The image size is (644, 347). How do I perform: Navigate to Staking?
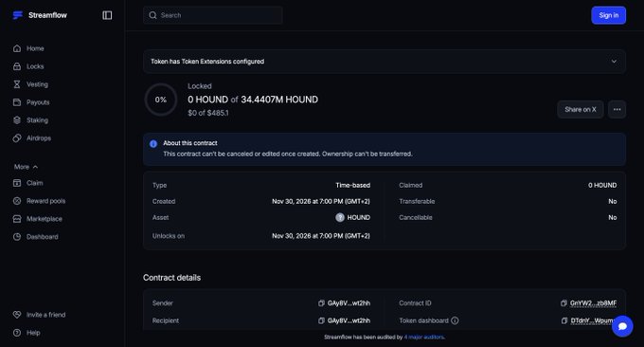pos(37,120)
